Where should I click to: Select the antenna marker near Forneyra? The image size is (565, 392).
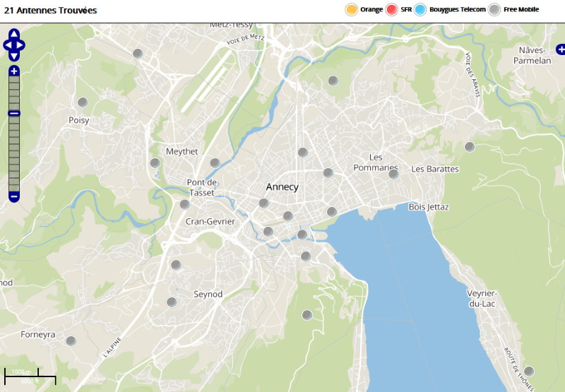pyautogui.click(x=71, y=341)
